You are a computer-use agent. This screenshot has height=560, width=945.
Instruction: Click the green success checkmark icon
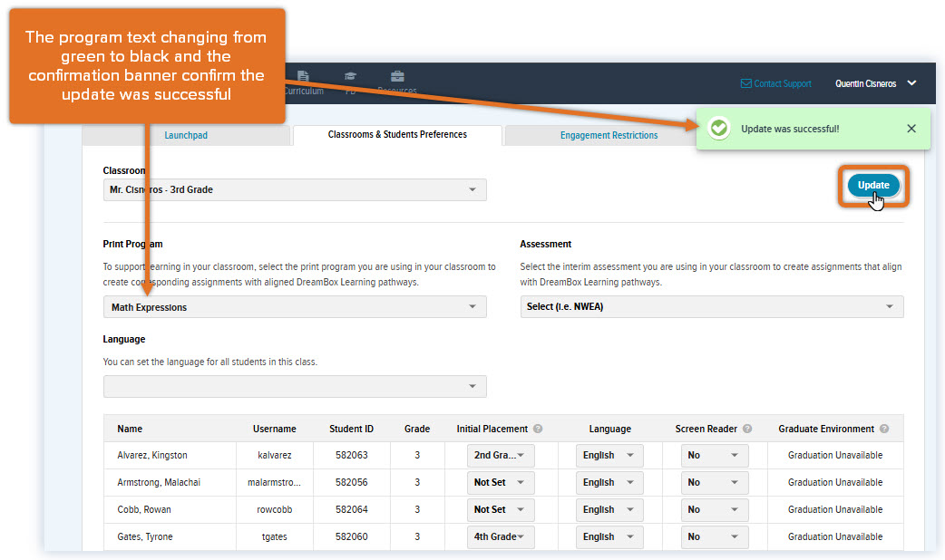click(x=718, y=129)
